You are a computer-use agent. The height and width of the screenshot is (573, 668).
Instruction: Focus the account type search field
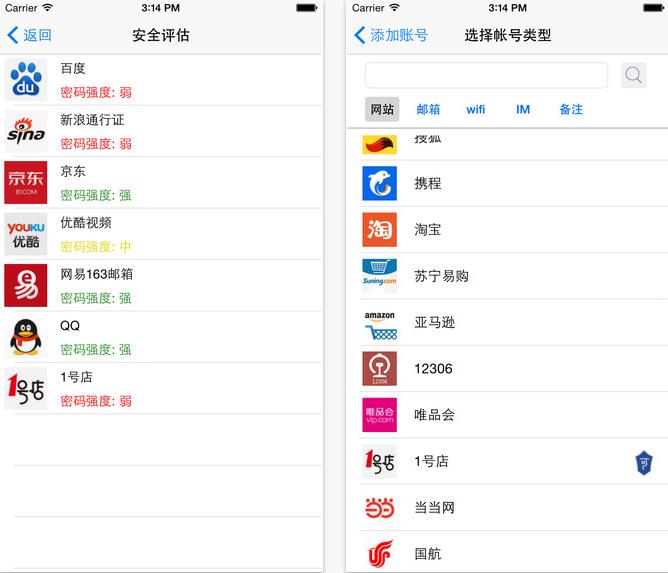click(x=486, y=75)
